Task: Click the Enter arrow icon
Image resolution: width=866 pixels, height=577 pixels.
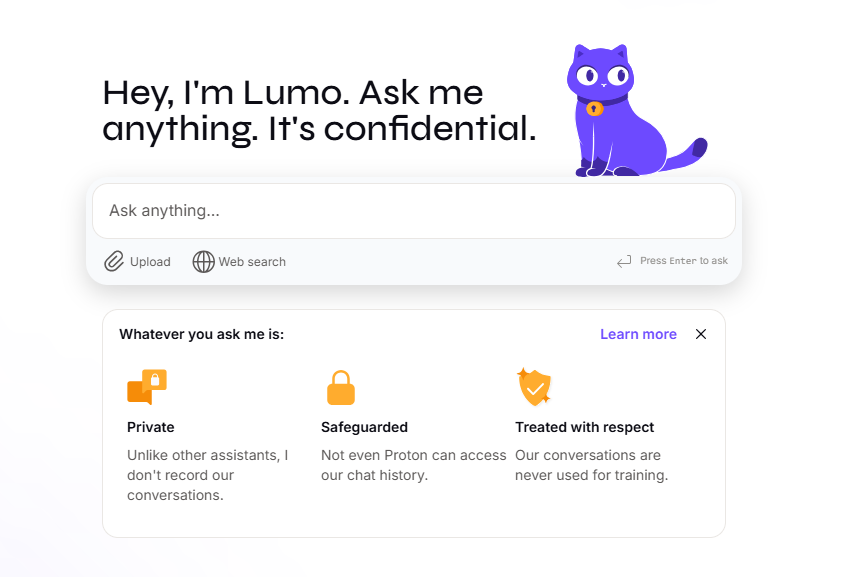Action: 624,261
